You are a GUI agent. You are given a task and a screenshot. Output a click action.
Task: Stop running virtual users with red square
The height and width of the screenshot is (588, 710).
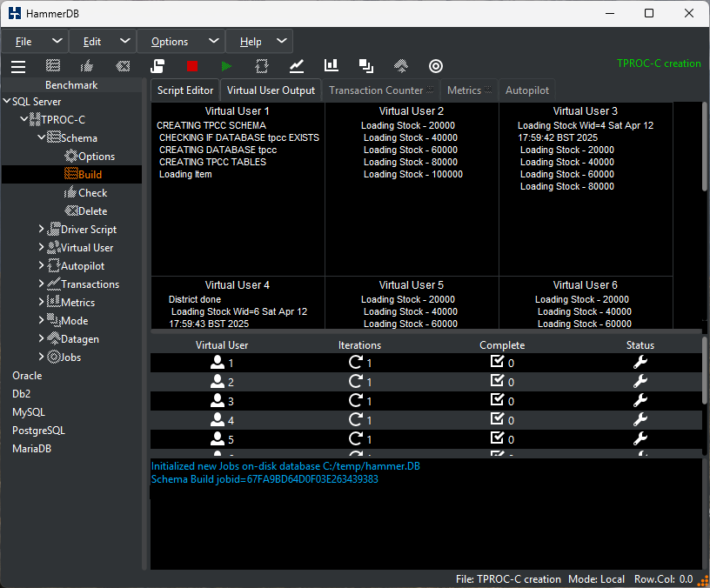click(192, 66)
